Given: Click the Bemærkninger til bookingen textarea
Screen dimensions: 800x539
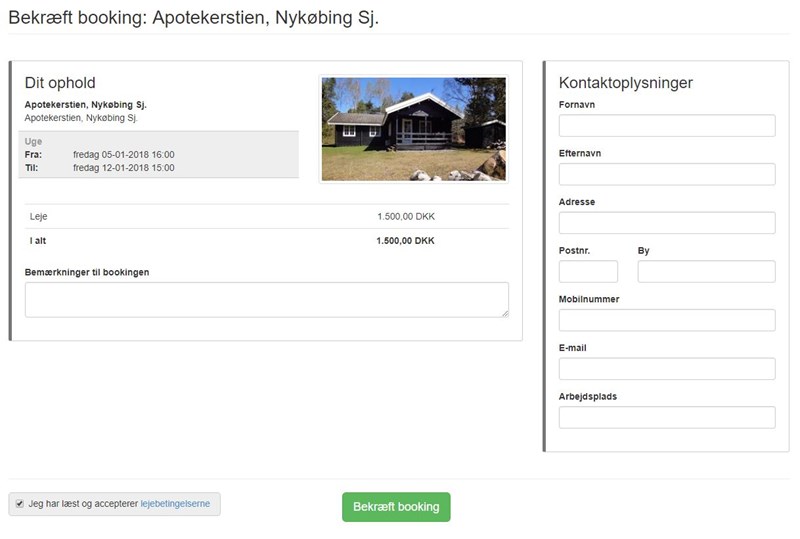Looking at the screenshot, I should tap(267, 300).
